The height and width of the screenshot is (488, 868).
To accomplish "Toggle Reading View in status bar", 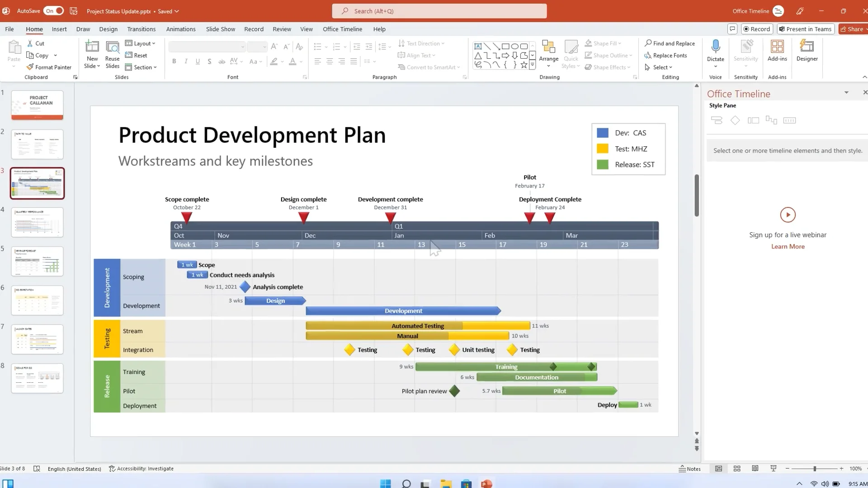I will [755, 469].
